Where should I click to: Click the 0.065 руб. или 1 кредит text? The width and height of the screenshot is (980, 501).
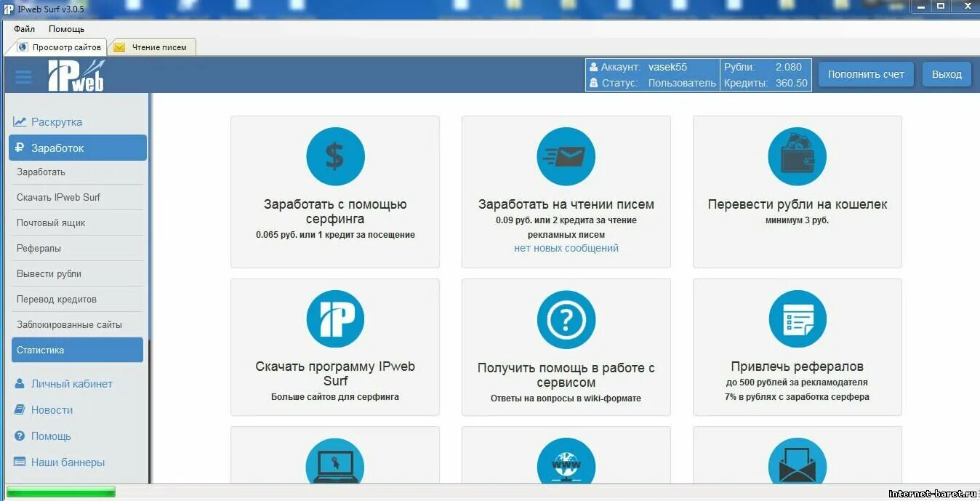[335, 235]
